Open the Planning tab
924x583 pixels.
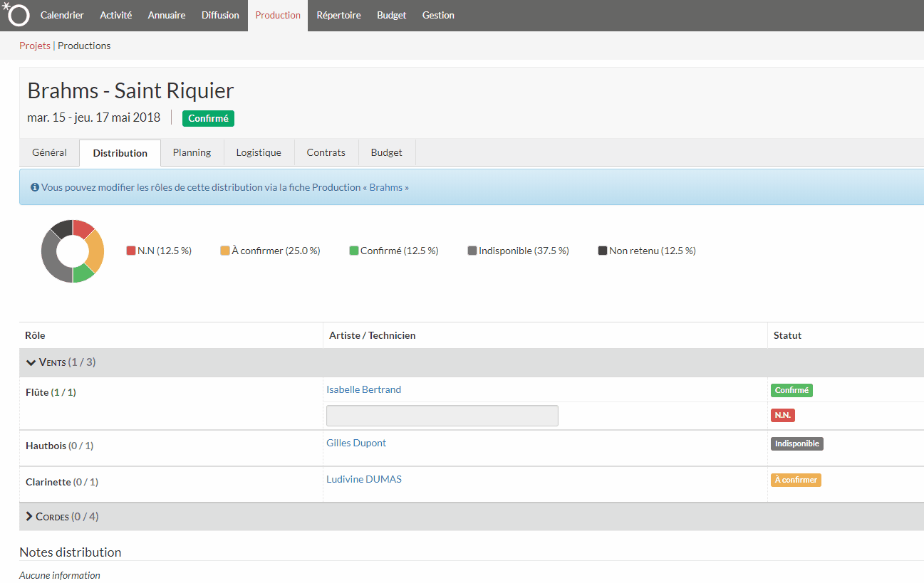click(x=192, y=152)
